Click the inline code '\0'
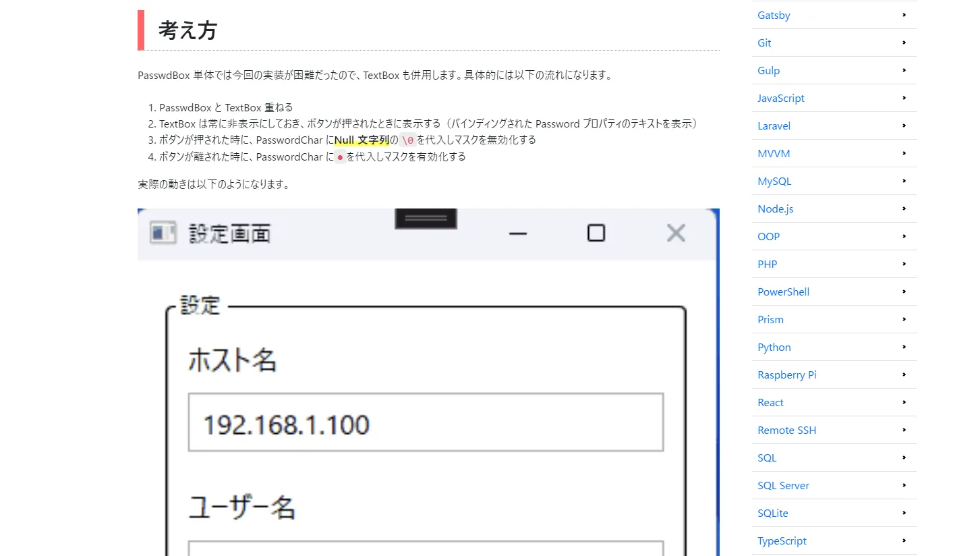Image resolution: width=980 pixels, height=556 pixels. [407, 140]
